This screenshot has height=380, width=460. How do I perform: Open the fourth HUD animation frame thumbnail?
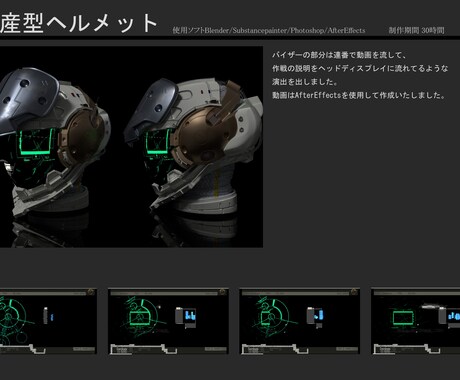[x=416, y=321]
